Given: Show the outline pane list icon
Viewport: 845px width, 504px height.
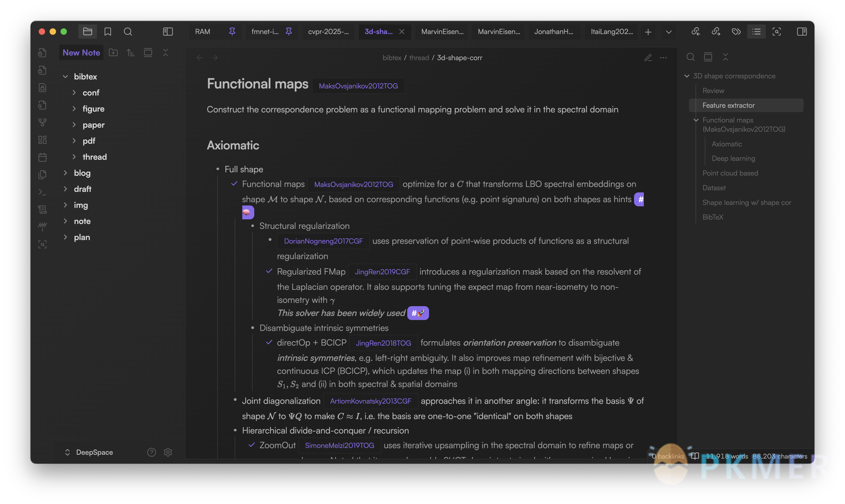Looking at the screenshot, I should (756, 32).
